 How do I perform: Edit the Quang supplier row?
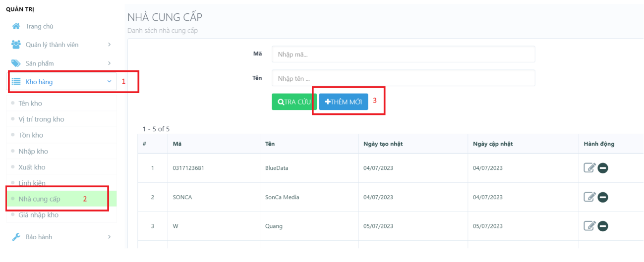pyautogui.click(x=589, y=226)
